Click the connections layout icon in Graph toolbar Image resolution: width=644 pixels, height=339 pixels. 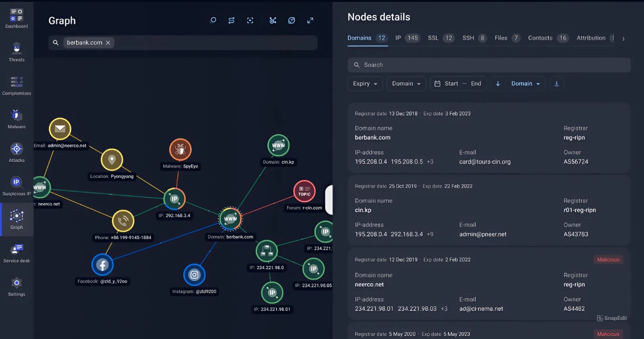pos(231,20)
